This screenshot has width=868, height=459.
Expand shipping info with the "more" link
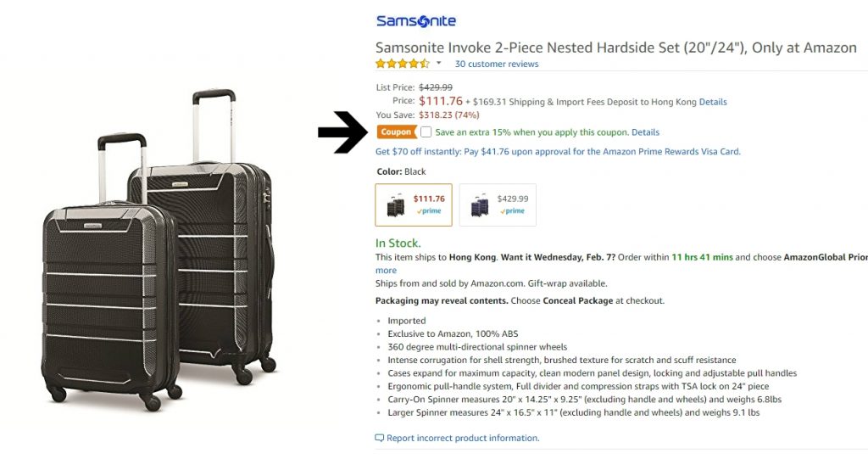[386, 271]
